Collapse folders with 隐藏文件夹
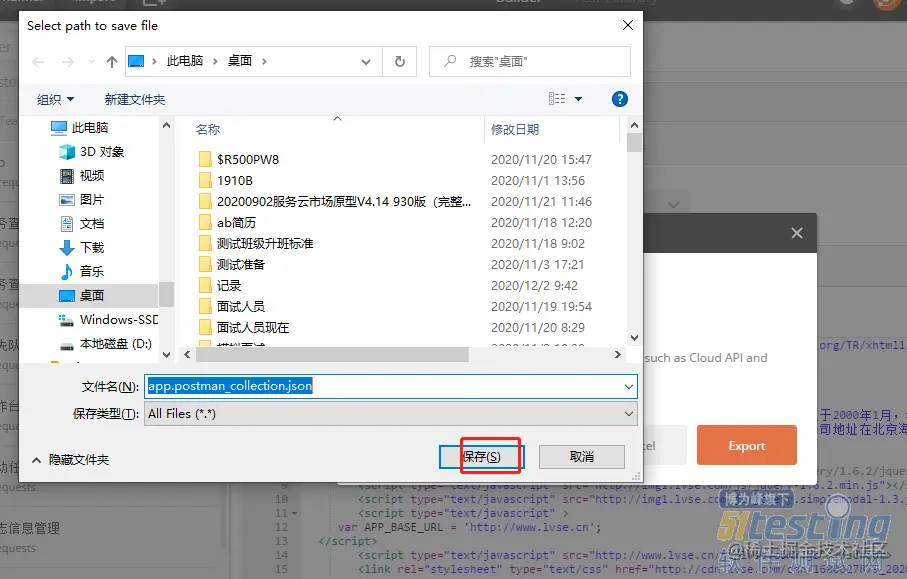This screenshot has width=907, height=579. (71, 460)
